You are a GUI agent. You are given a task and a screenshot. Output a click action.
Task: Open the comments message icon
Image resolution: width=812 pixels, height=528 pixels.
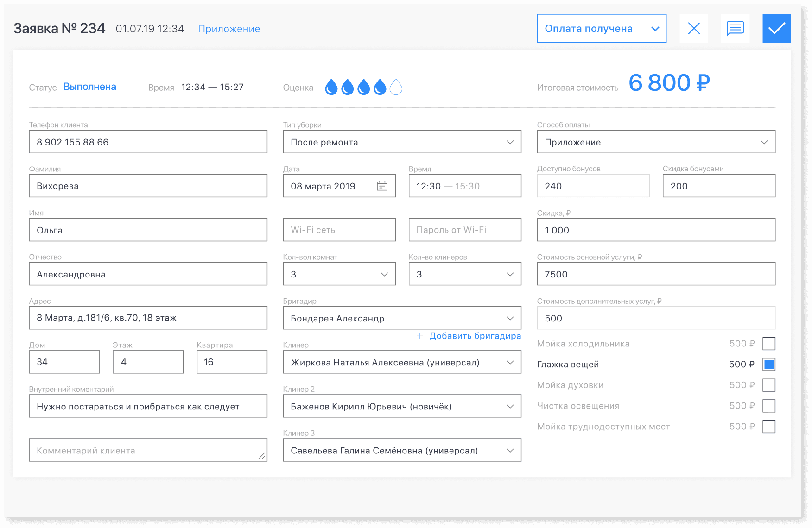point(735,28)
